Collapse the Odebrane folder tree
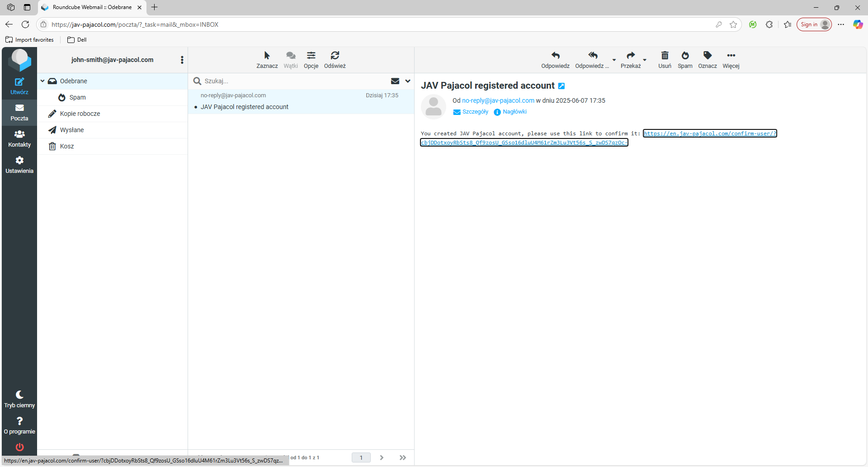The image size is (868, 467). click(42, 81)
